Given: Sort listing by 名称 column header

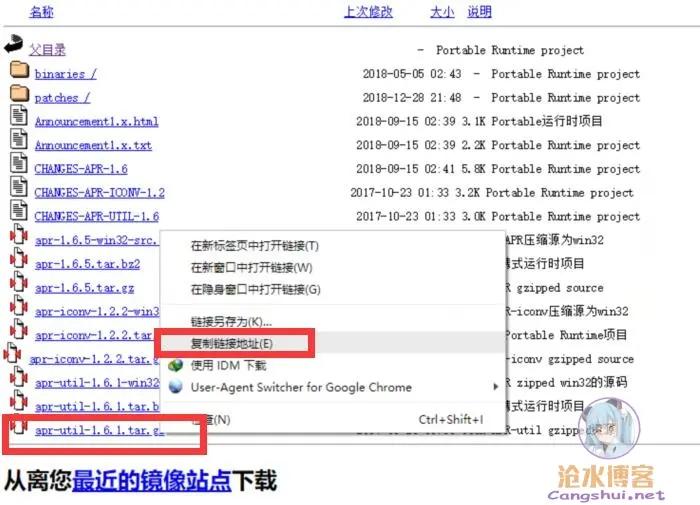Looking at the screenshot, I should tap(41, 12).
